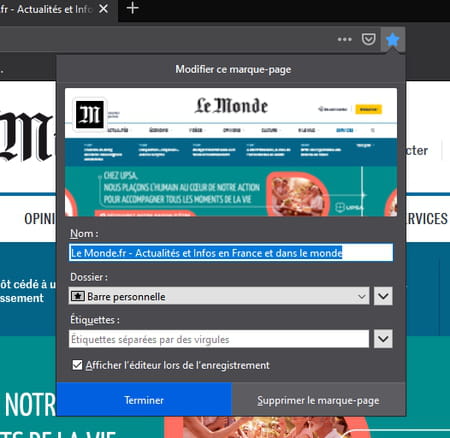Viewport: 450px width, 438px height.
Task: Click the Le Monde favicon in preview
Action: [x=90, y=115]
